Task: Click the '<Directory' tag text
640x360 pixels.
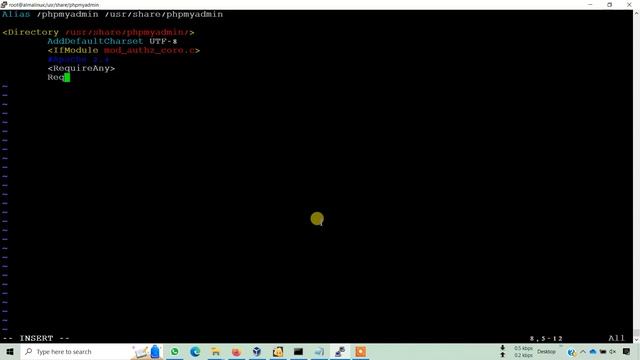Action: (x=31, y=32)
